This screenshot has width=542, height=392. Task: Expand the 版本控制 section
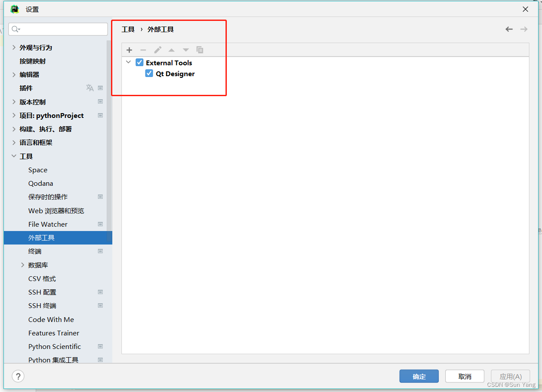[x=14, y=102]
